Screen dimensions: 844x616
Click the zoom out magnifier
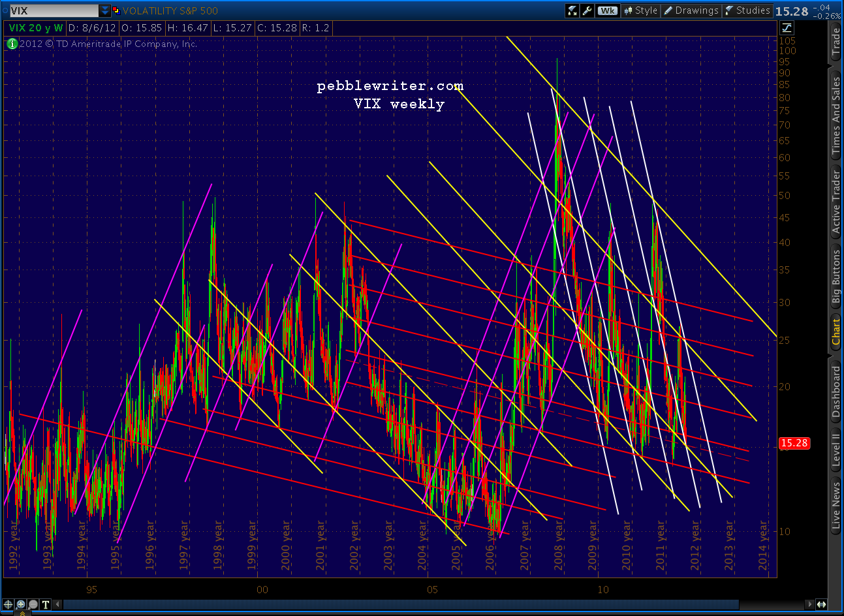[x=33, y=604]
